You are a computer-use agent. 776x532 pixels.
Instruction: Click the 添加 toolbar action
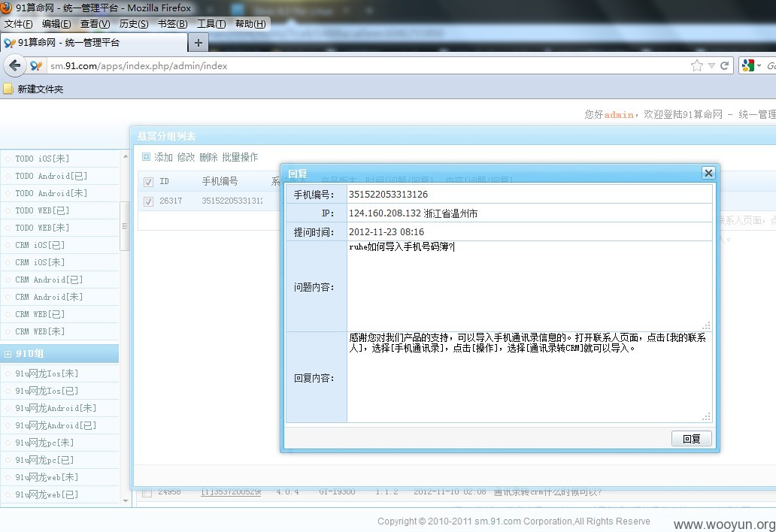(163, 157)
